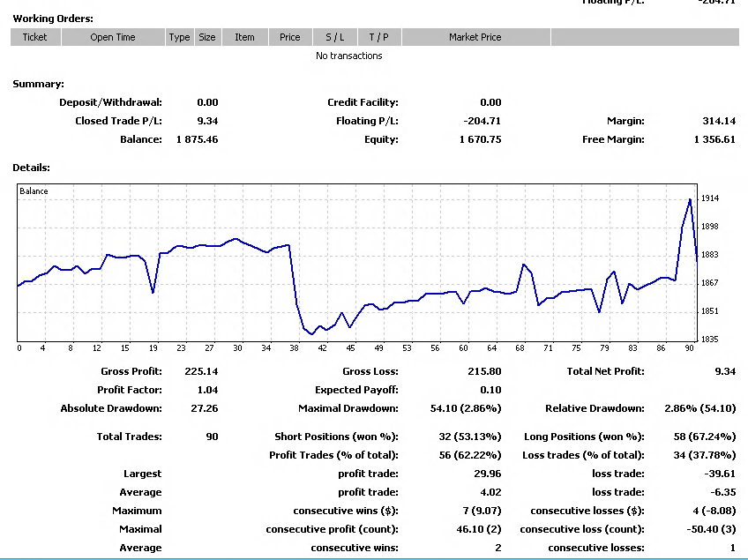Select the largest loss trade value -39.61
Screen dimensions: 748x560
pos(719,474)
